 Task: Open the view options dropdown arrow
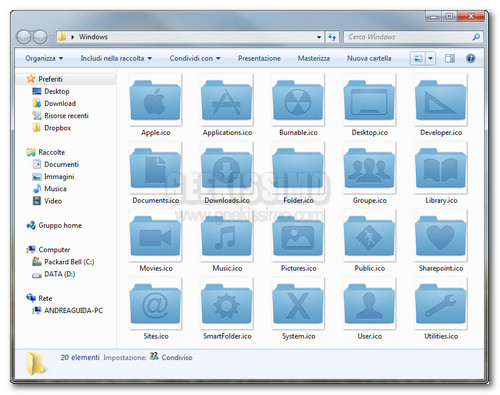click(x=430, y=59)
